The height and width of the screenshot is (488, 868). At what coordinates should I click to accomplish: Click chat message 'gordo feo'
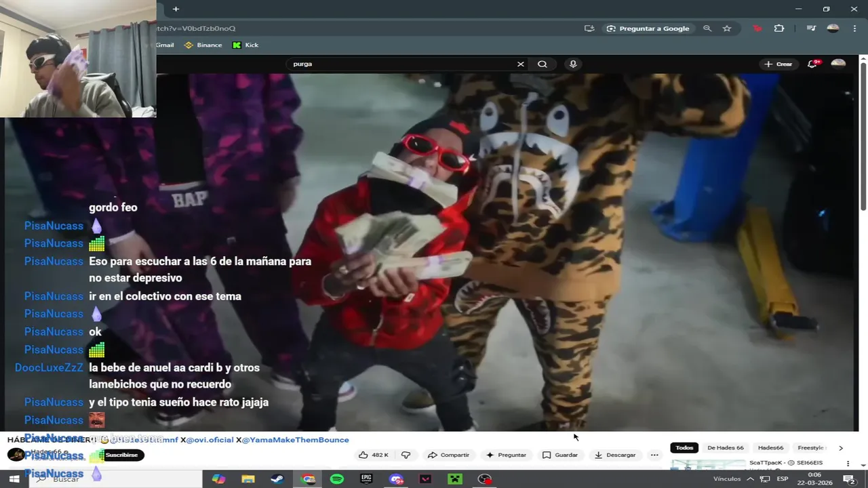(x=113, y=207)
